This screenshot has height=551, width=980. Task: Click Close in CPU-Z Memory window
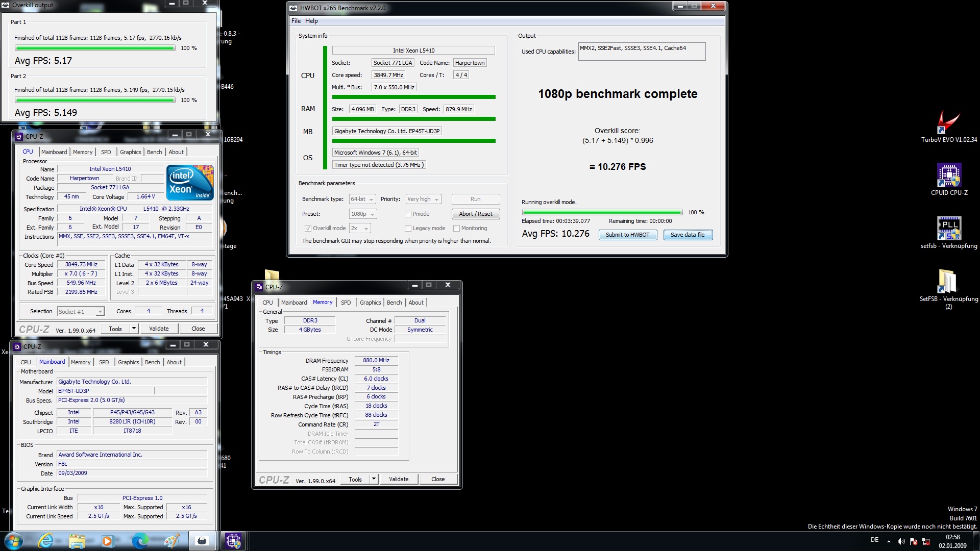438,479
